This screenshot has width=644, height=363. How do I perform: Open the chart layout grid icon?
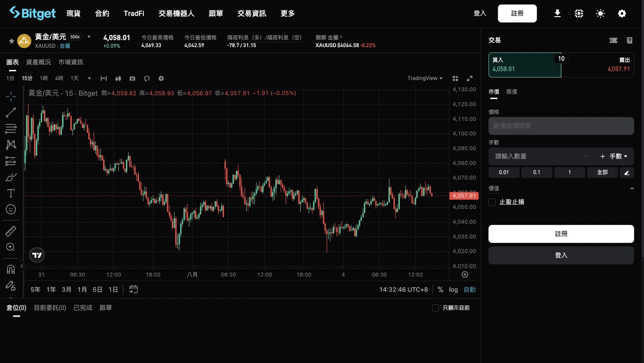[455, 78]
